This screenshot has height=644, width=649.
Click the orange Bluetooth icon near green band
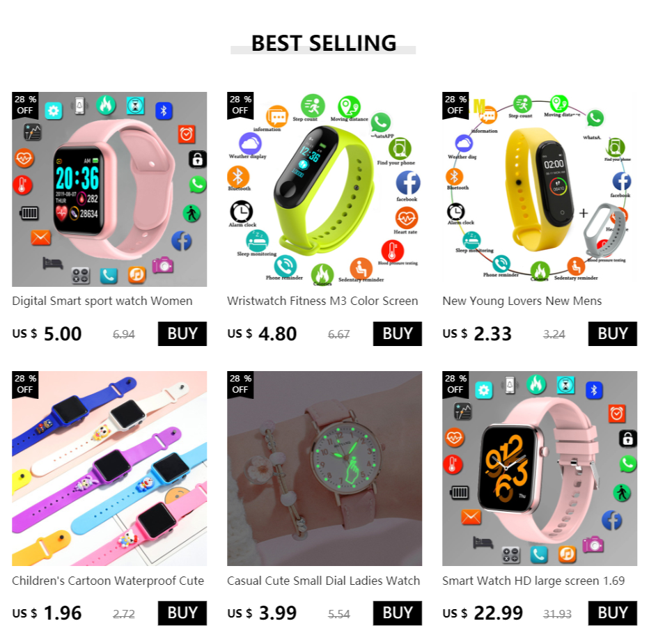tap(238, 177)
